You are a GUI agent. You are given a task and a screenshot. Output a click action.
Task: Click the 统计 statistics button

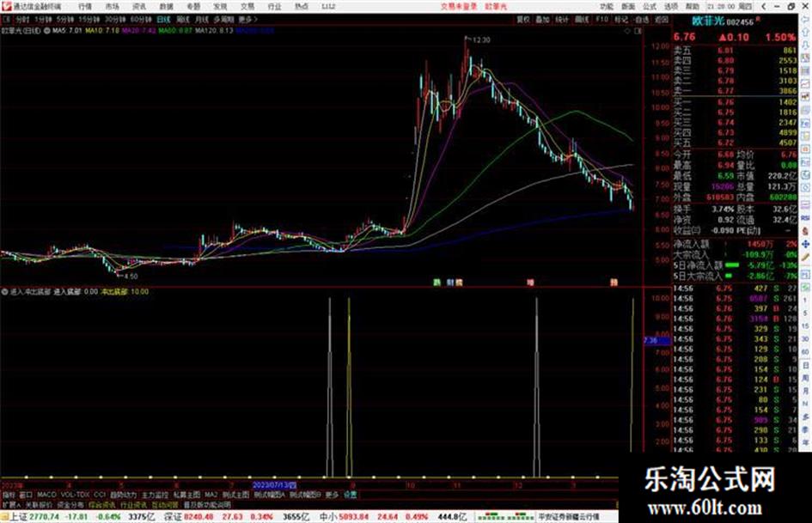pyautogui.click(x=562, y=20)
